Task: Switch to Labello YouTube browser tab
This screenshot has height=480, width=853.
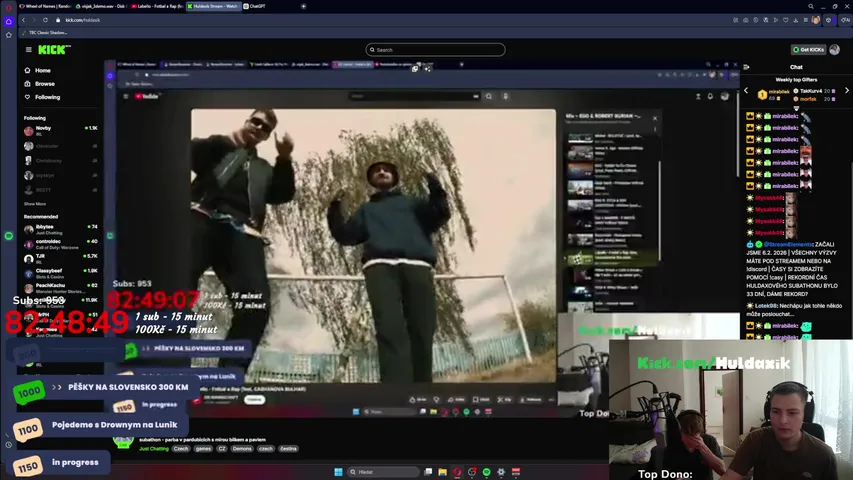Action: [157, 6]
